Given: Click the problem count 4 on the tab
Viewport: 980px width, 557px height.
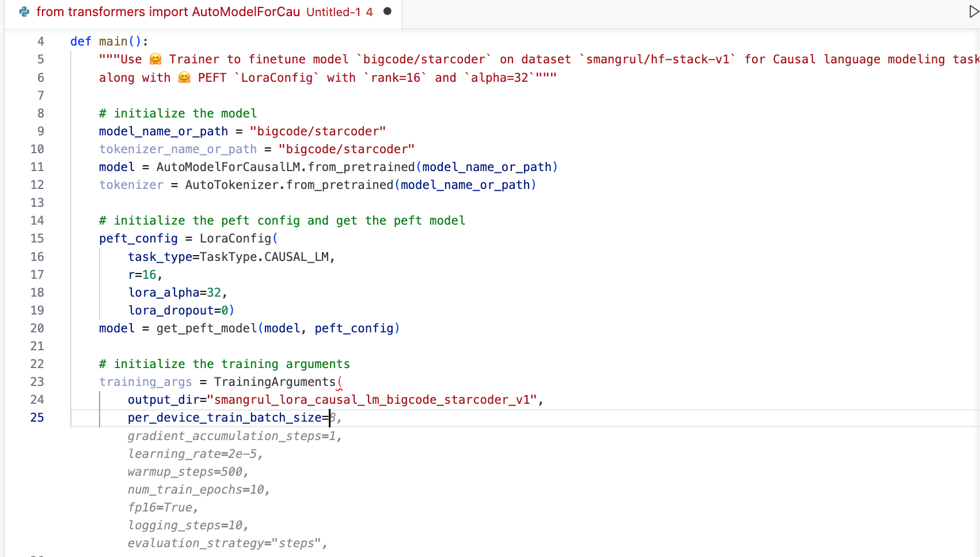Looking at the screenshot, I should pos(369,12).
